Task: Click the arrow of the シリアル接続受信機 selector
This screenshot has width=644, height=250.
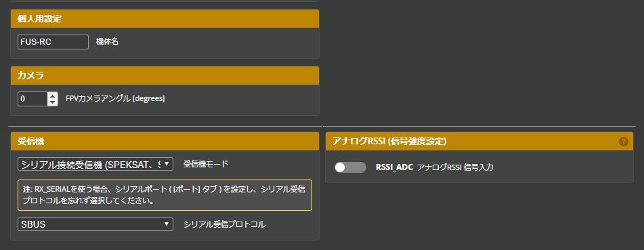Action: pyautogui.click(x=167, y=164)
